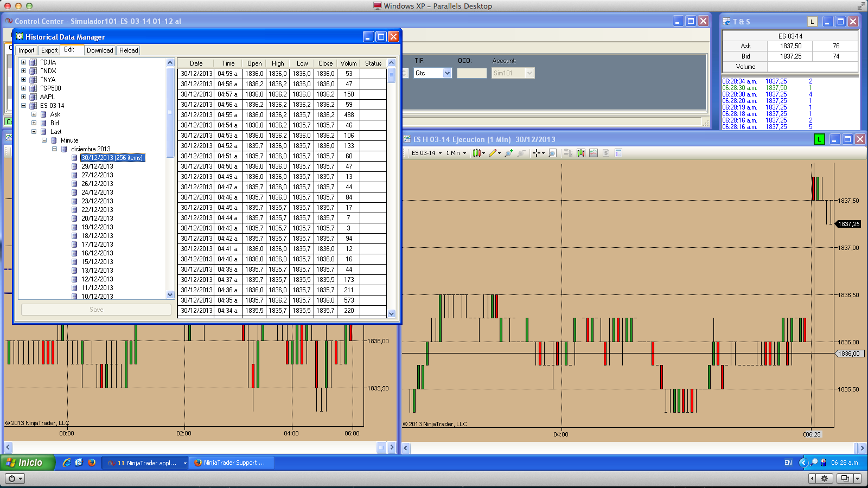Screen dimensions: 868x488
Task: Select the 20/12/2013 tree entry
Action: [x=98, y=219]
